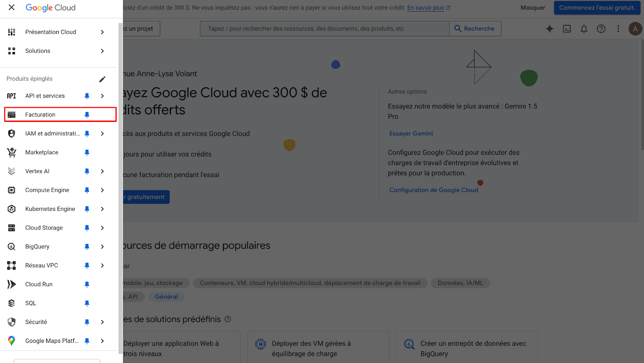The width and height of the screenshot is (644, 363).
Task: Click the Kubernetes Engine icon
Action: [12, 209]
